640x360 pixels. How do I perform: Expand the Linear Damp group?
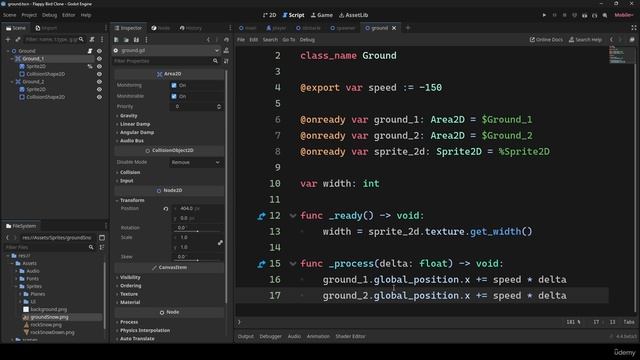coord(134,124)
